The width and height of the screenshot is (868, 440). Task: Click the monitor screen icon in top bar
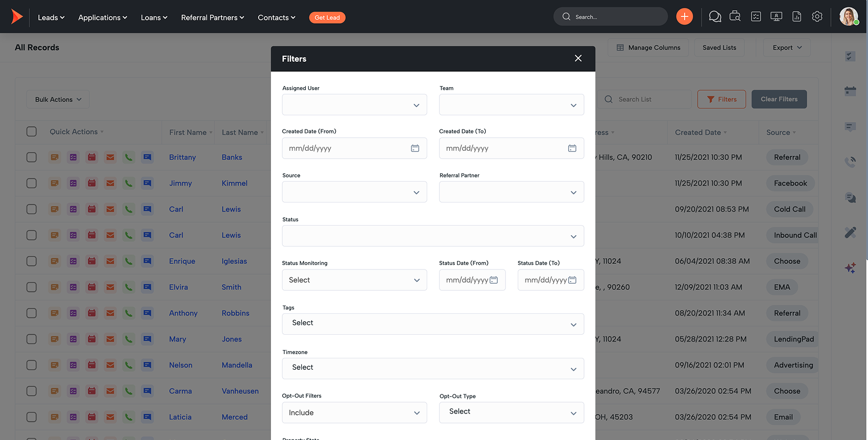(x=776, y=17)
